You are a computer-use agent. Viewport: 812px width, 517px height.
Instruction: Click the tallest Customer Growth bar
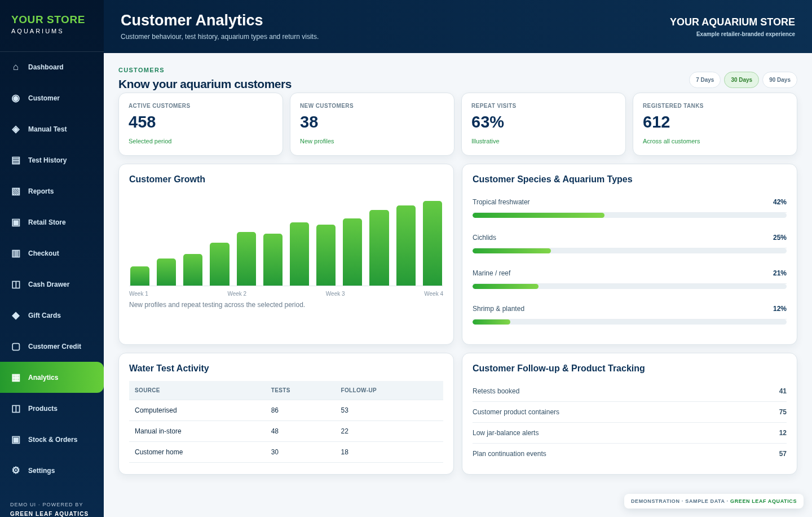point(433,243)
